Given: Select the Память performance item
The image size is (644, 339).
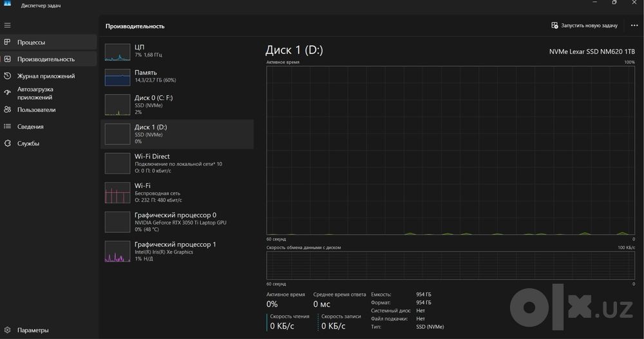Looking at the screenshot, I should click(x=177, y=77).
